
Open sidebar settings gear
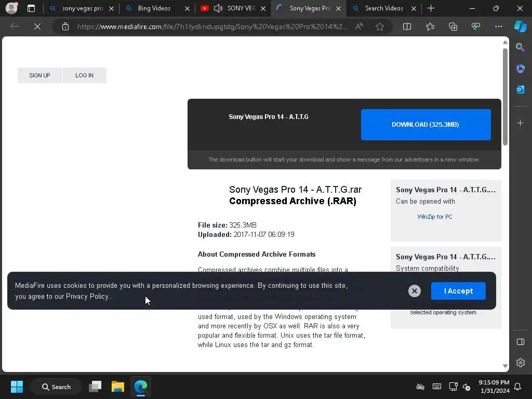click(x=520, y=363)
